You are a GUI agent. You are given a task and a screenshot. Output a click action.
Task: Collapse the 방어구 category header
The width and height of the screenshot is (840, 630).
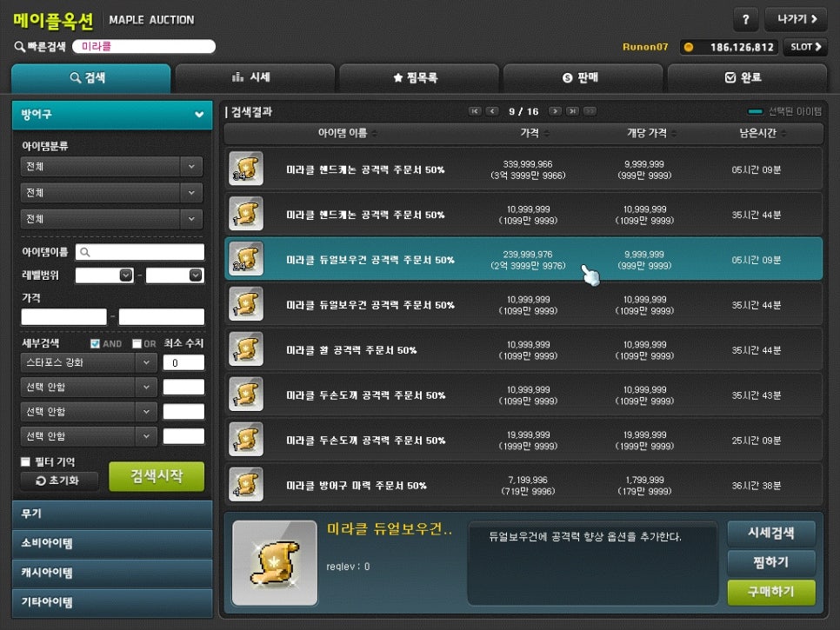[112, 115]
